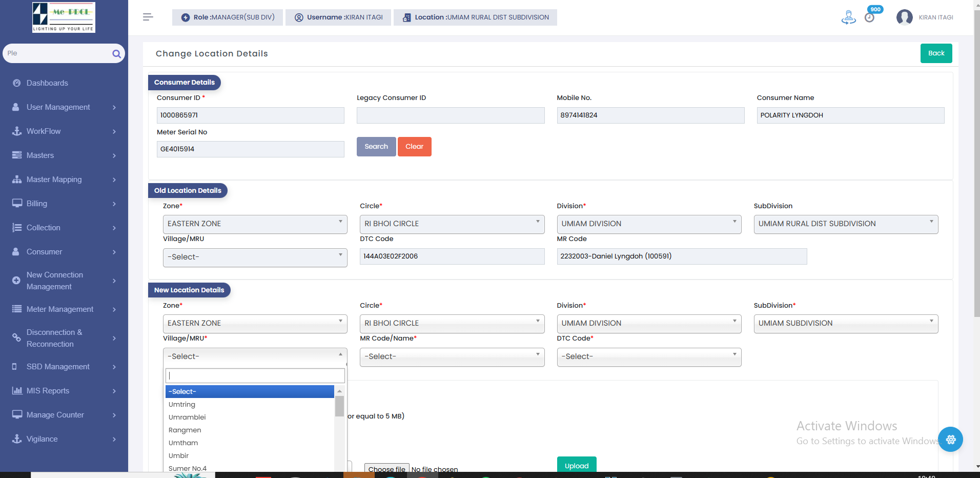
Task: Open Old Location Circle dropdown
Action: pyautogui.click(x=452, y=224)
